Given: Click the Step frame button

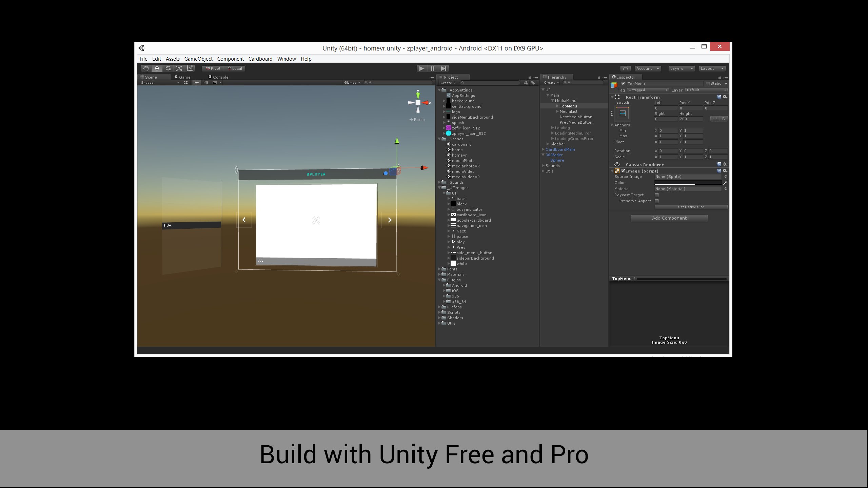Looking at the screenshot, I should 443,68.
